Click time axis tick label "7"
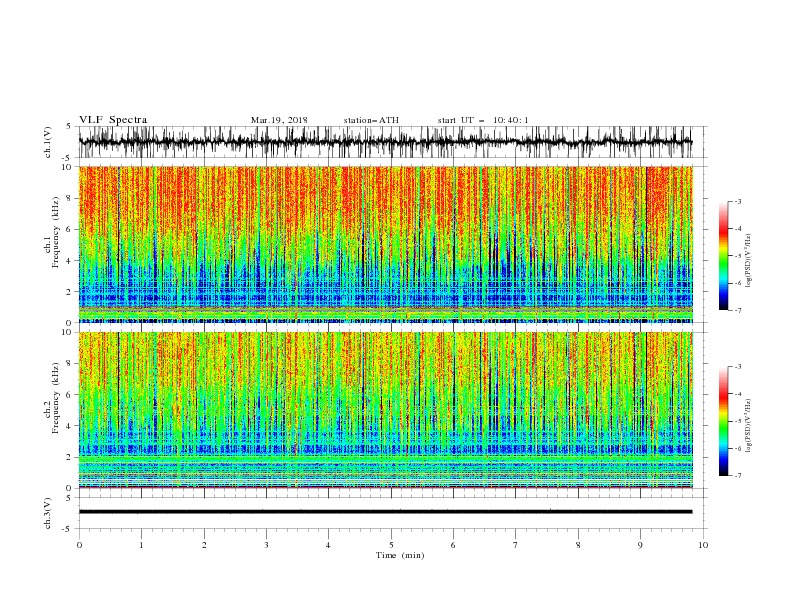The height and width of the screenshot is (612, 792). pos(516,545)
